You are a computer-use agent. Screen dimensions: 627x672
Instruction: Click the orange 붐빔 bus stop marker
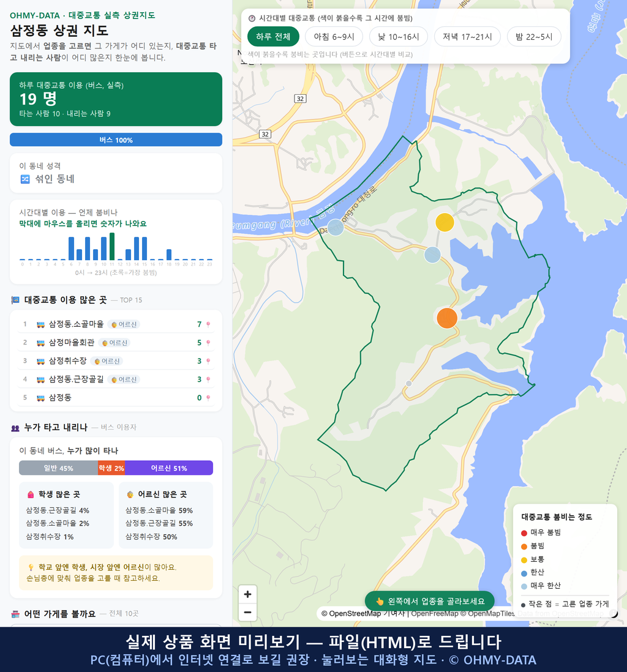coord(447,318)
